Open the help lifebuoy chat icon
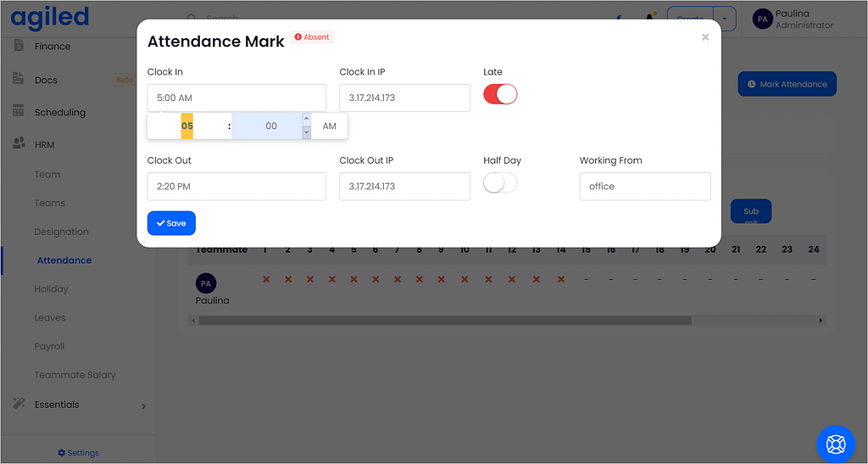This screenshot has width=868, height=464. click(x=836, y=444)
